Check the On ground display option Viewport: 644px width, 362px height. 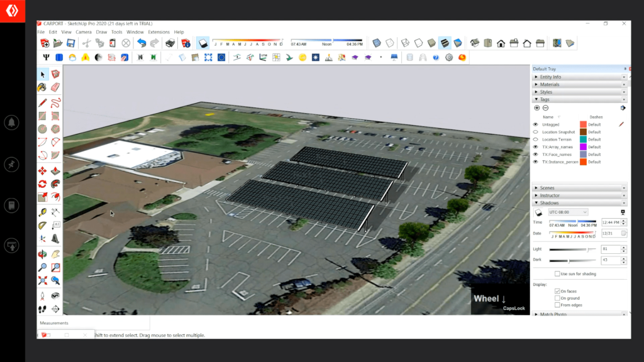[x=558, y=298]
